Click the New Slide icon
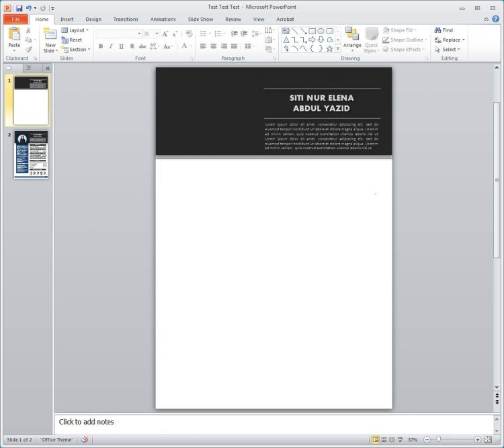Viewport: 504px width, 448px height. coord(50,34)
